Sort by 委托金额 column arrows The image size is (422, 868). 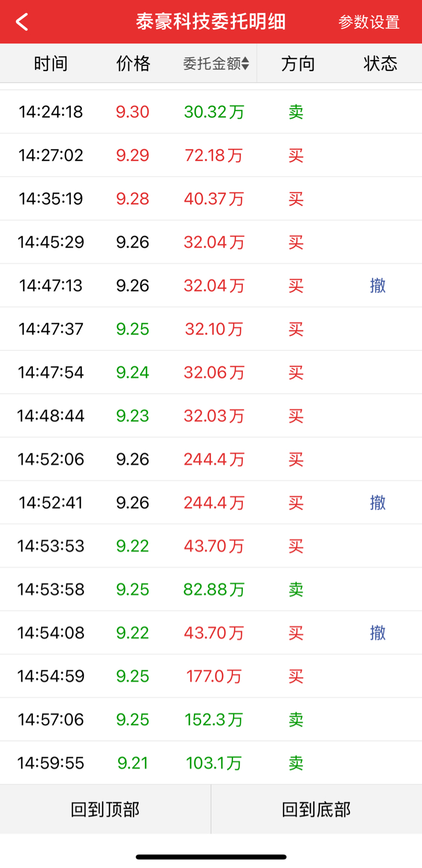[x=245, y=64]
